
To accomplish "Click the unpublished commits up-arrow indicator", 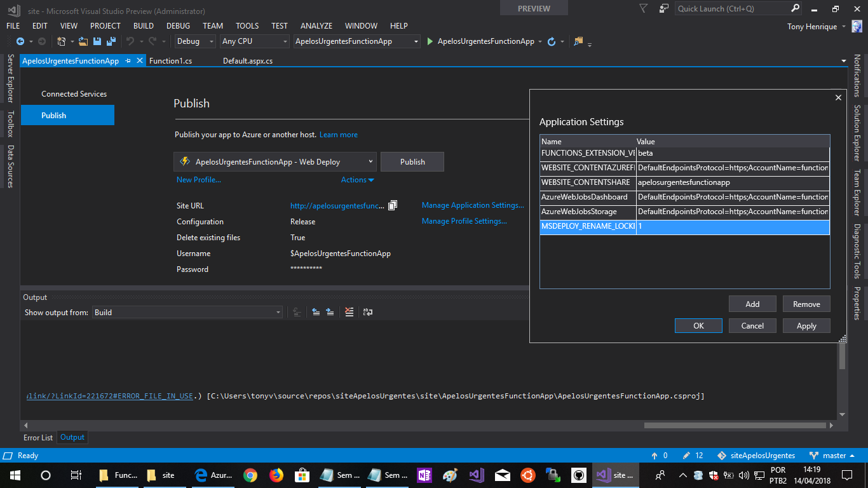I will (x=659, y=456).
